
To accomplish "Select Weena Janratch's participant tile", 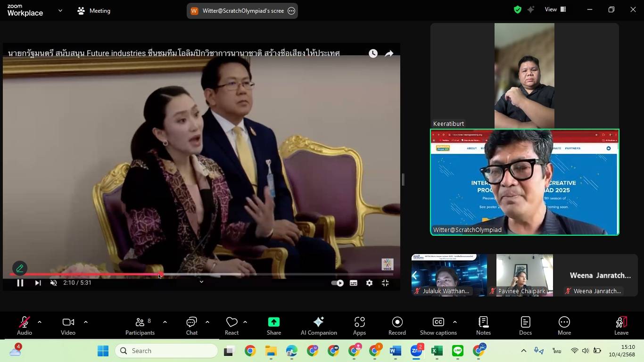I will point(600,275).
